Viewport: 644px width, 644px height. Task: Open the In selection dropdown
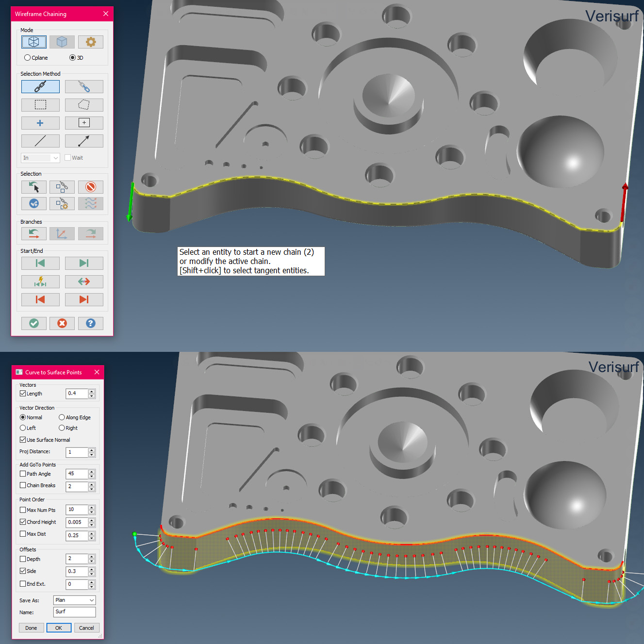(x=40, y=158)
